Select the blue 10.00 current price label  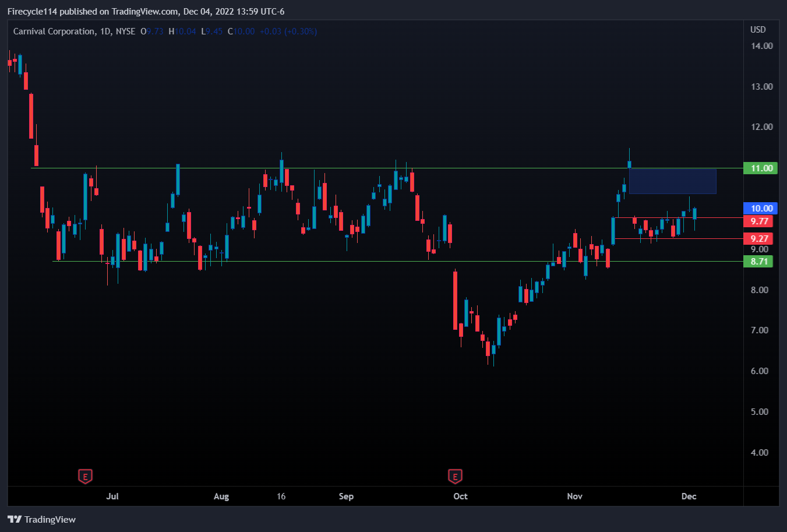tap(761, 209)
